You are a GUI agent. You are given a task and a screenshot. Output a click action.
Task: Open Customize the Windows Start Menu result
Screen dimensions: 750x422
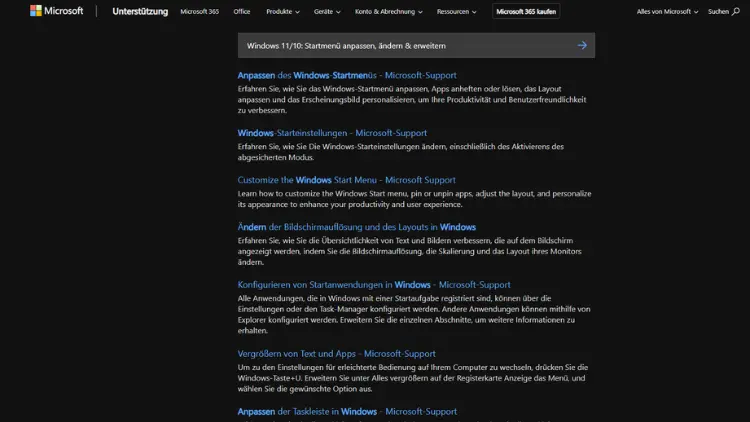tap(346, 180)
